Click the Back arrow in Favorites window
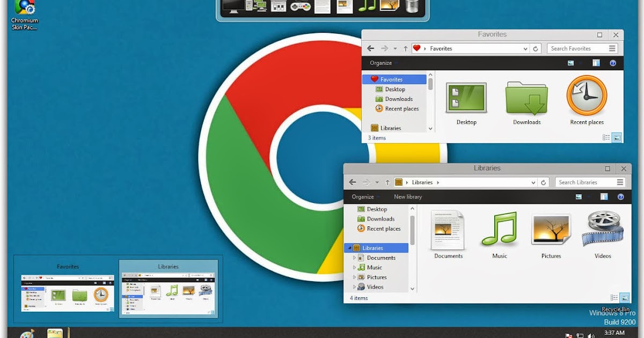 pos(370,48)
